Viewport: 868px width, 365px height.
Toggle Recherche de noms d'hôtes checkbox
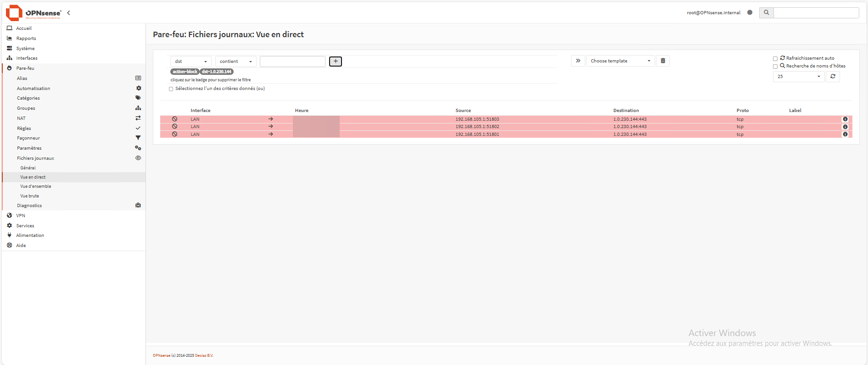(775, 67)
